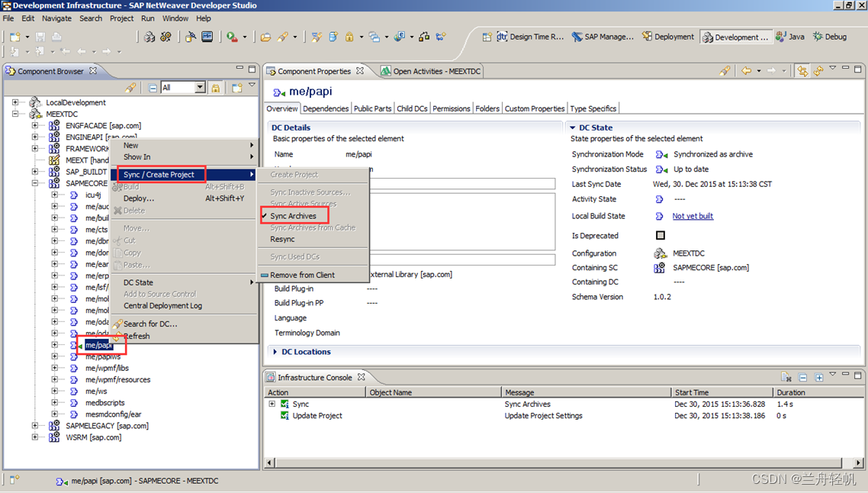Screen dimensions: 868x493
Task: Open the New wizard dropdown arrow
Action: pyautogui.click(x=27, y=37)
